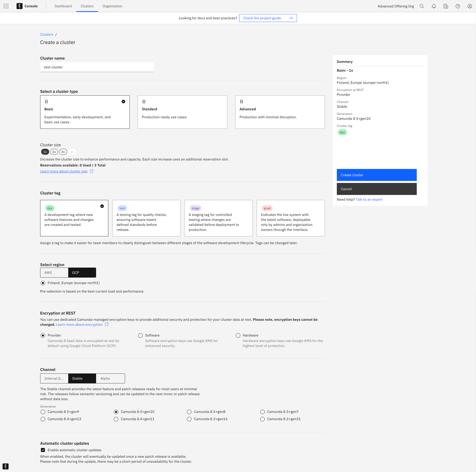Open the organization building icon

(446, 6)
